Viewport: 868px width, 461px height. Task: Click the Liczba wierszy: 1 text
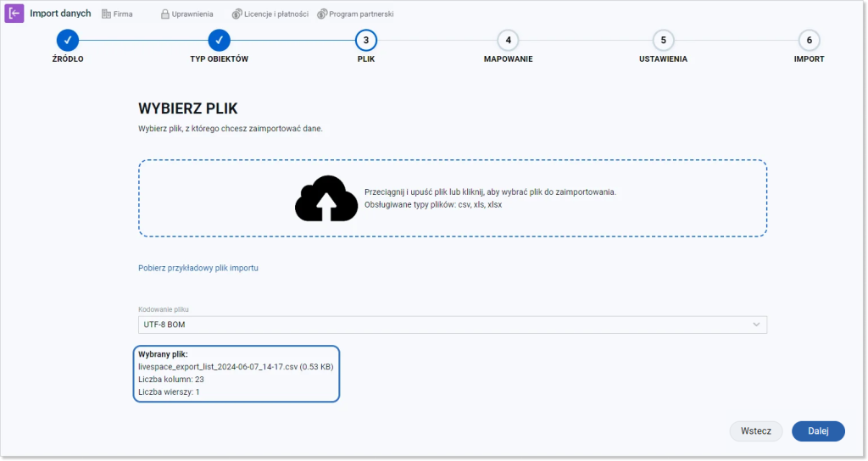(x=169, y=392)
